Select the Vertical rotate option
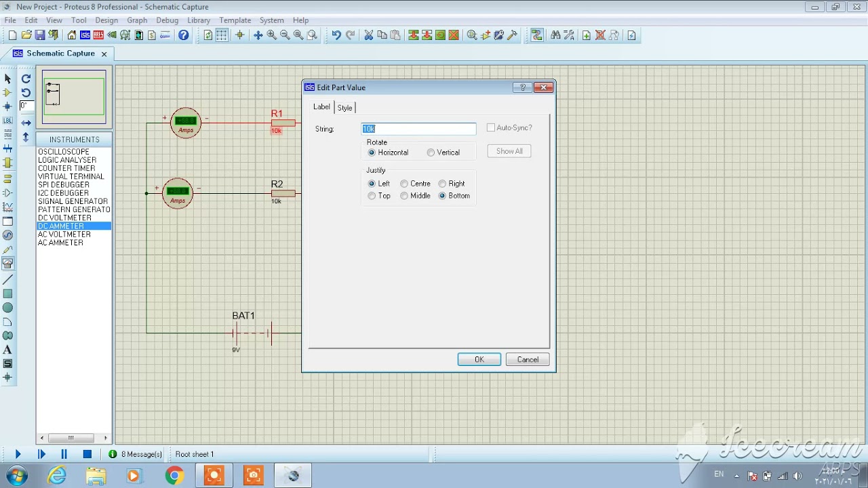The image size is (868, 488). pyautogui.click(x=443, y=152)
